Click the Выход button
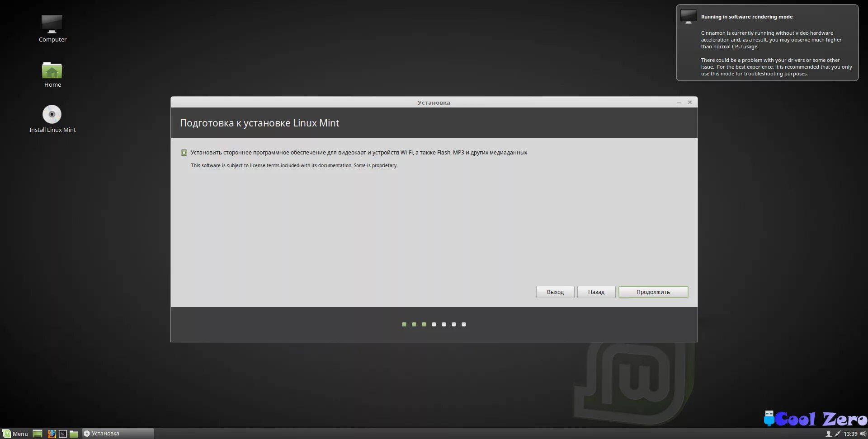Viewport: 868px width, 439px height. (555, 292)
